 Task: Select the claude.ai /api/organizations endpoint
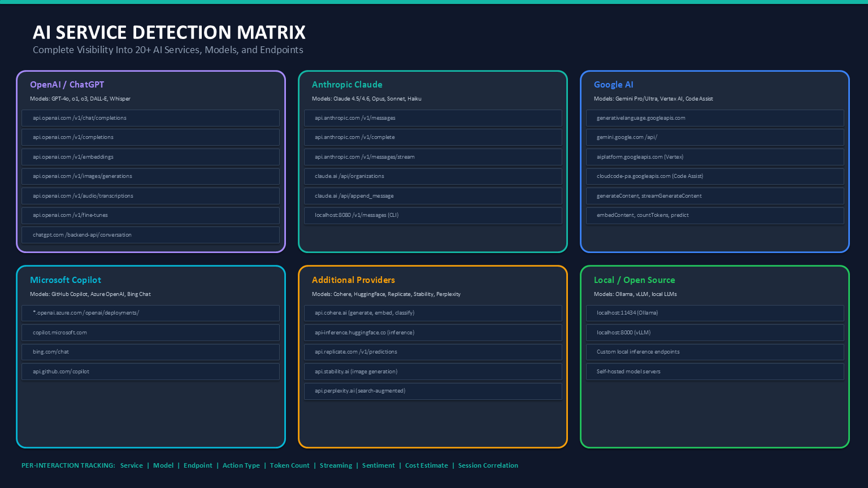point(432,176)
